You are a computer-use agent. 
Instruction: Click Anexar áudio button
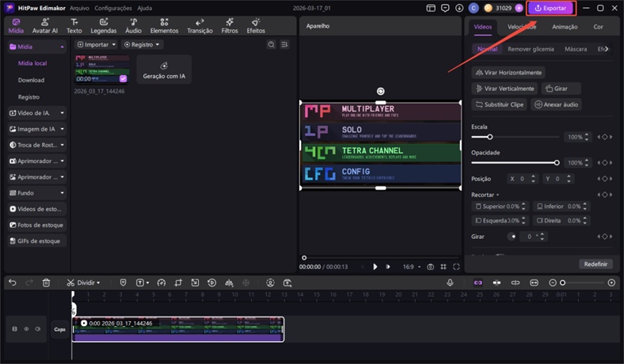[556, 104]
